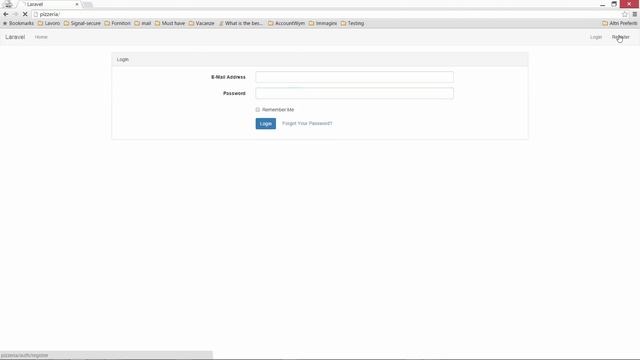Focus the E-Mail Address field
The width and height of the screenshot is (640, 360).
(x=354, y=77)
